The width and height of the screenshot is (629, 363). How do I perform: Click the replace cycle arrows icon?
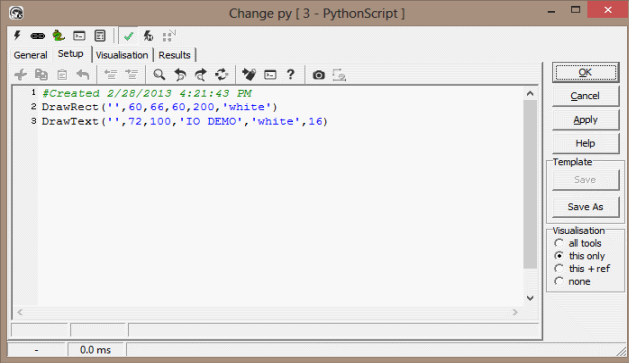tap(221, 75)
